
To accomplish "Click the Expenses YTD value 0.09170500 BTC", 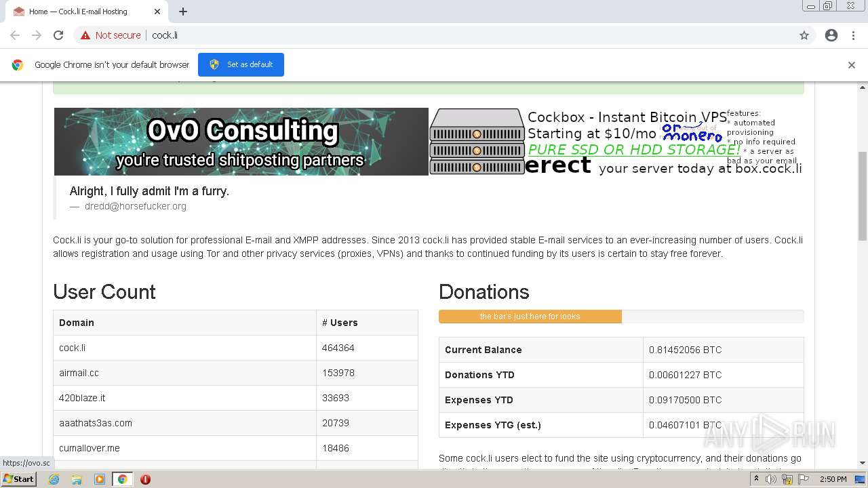I will pyautogui.click(x=685, y=400).
